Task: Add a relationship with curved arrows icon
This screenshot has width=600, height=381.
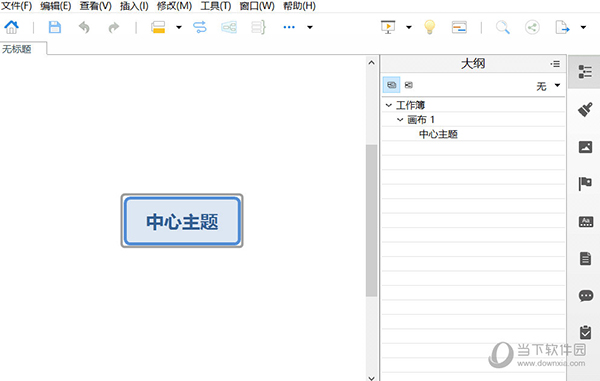Action: coord(200,27)
